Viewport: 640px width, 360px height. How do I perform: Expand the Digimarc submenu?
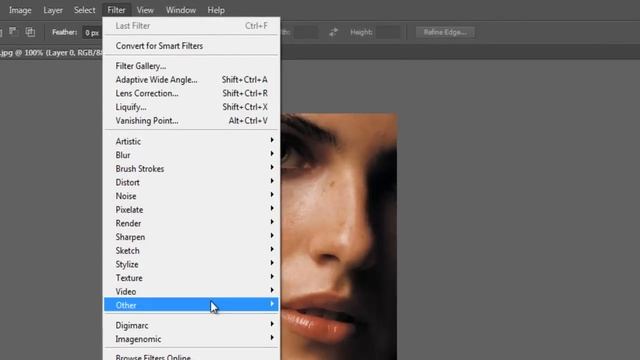point(191,325)
